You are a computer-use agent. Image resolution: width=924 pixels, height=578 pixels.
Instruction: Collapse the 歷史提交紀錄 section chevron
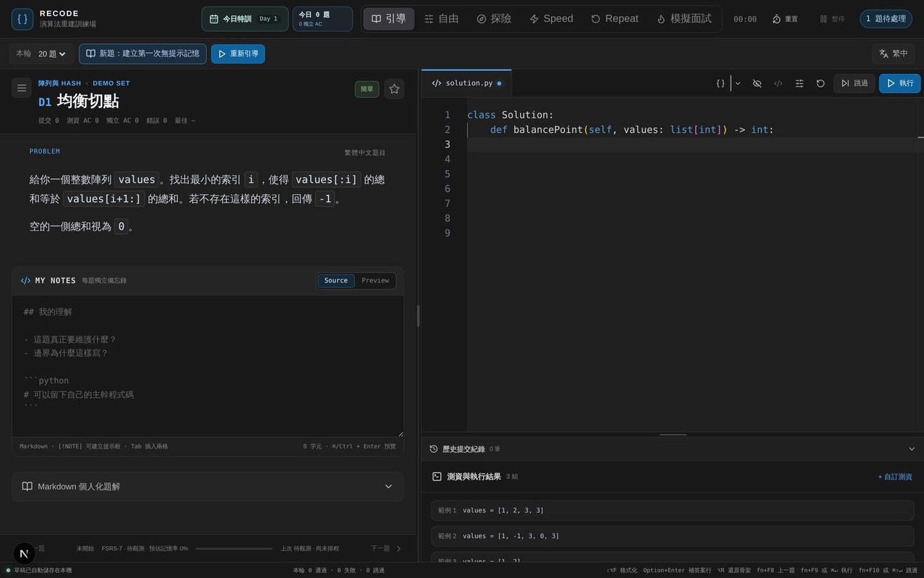click(911, 449)
